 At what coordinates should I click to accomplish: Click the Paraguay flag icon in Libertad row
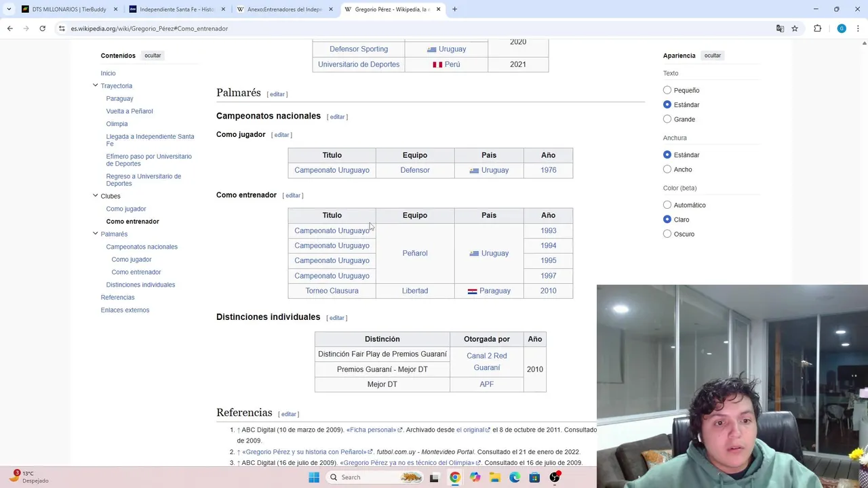[x=472, y=291]
